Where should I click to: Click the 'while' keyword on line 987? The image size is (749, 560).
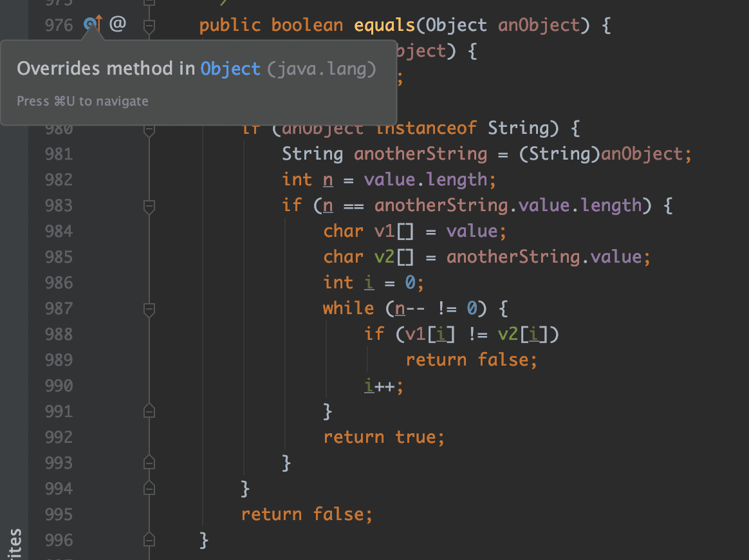[348, 308]
